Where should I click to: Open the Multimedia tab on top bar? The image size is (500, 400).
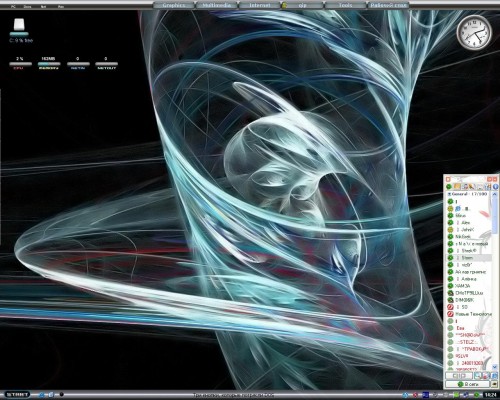217,5
